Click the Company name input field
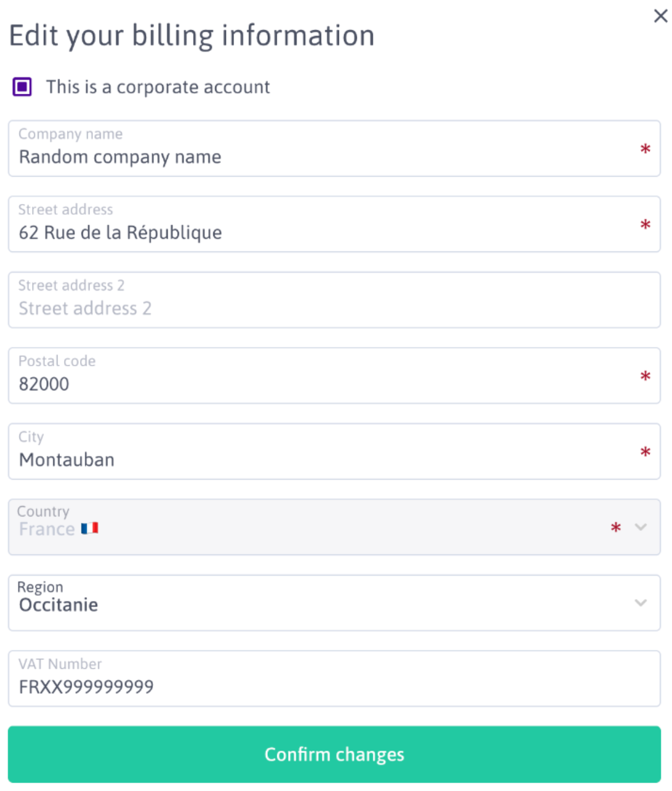 pos(320,157)
